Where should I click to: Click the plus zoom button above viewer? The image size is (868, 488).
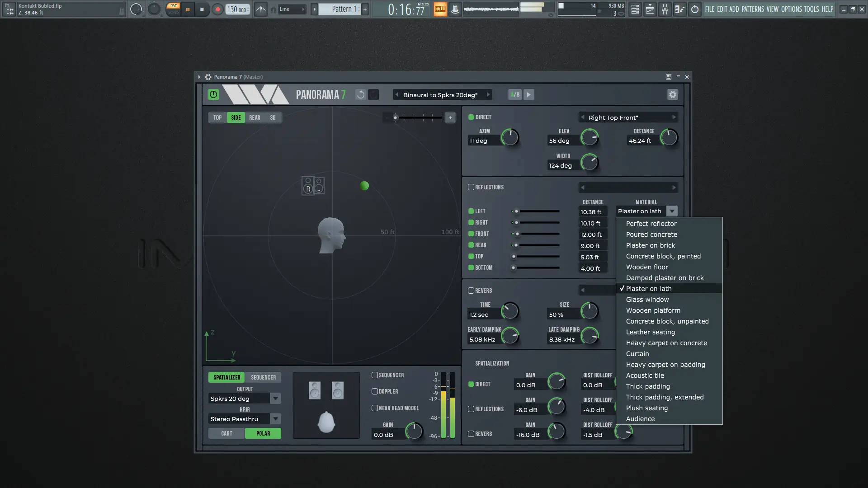(x=450, y=117)
